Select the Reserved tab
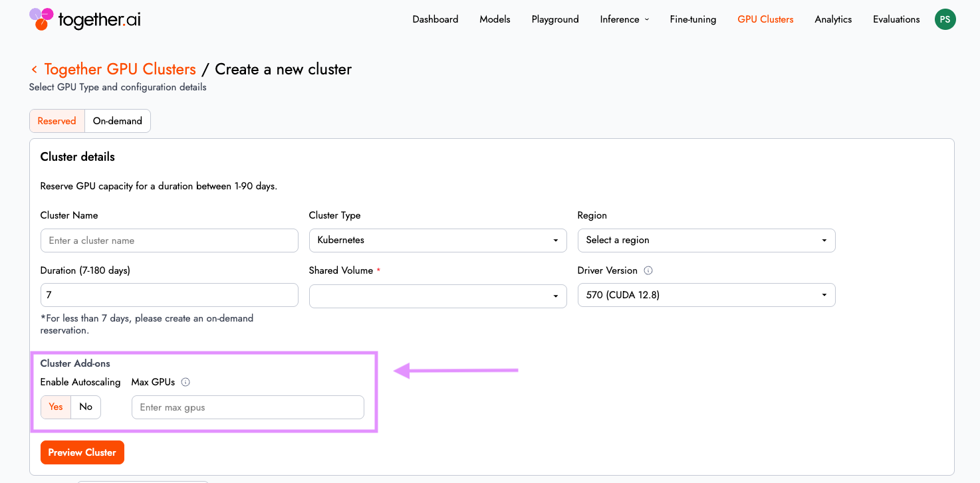 [x=57, y=121]
